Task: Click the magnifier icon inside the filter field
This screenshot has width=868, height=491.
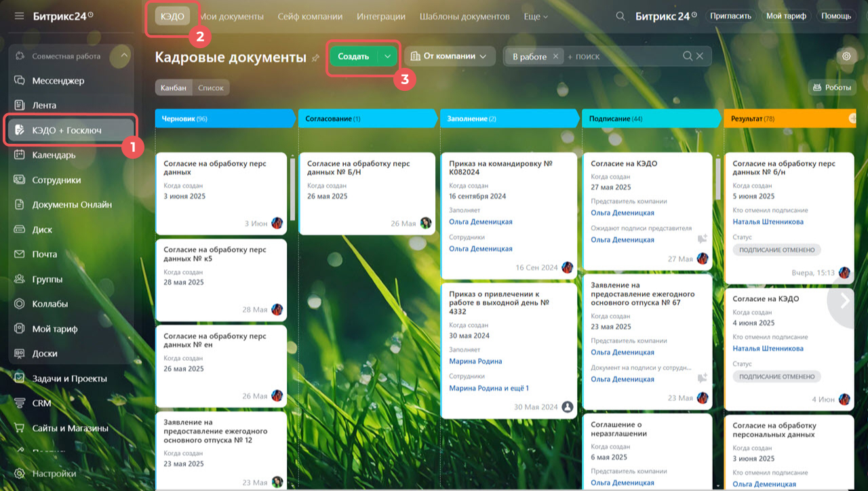Action: tap(688, 56)
